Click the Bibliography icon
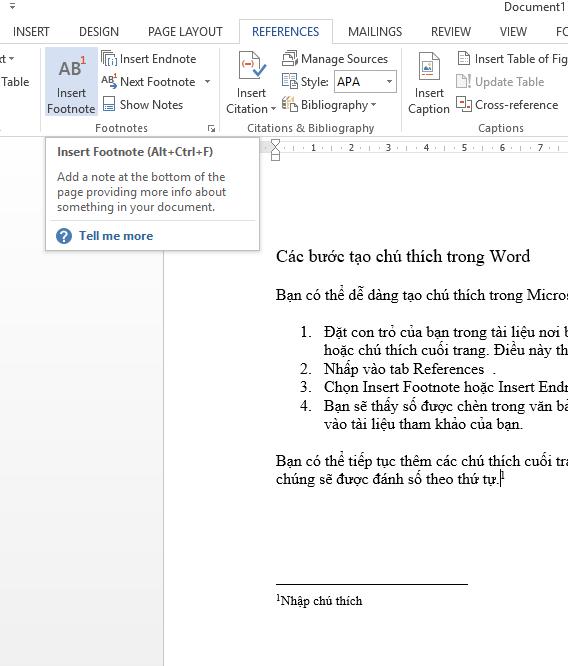The width and height of the screenshot is (568, 666). point(290,104)
